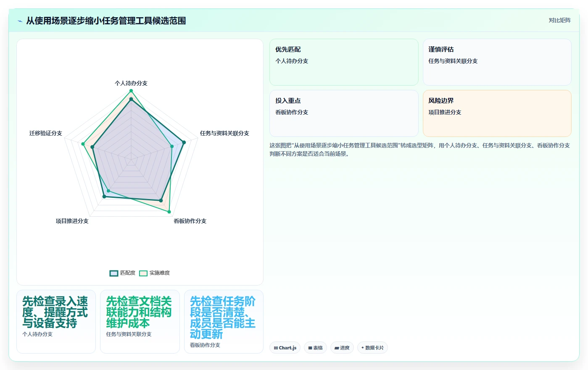This screenshot has height=370, width=588.
Task: Toggle the 实施难度 legend swatch
Action: pos(143,273)
